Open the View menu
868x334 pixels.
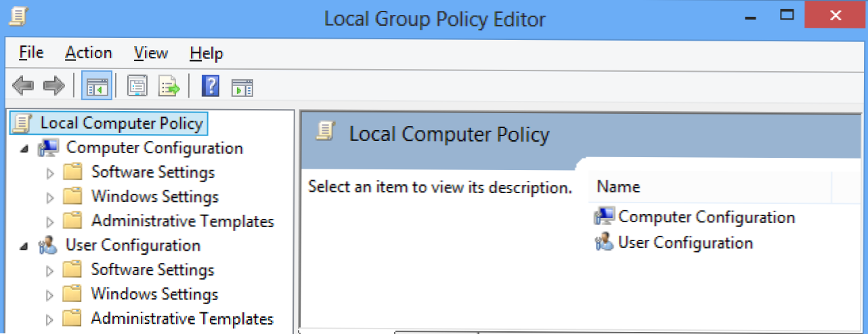(150, 53)
